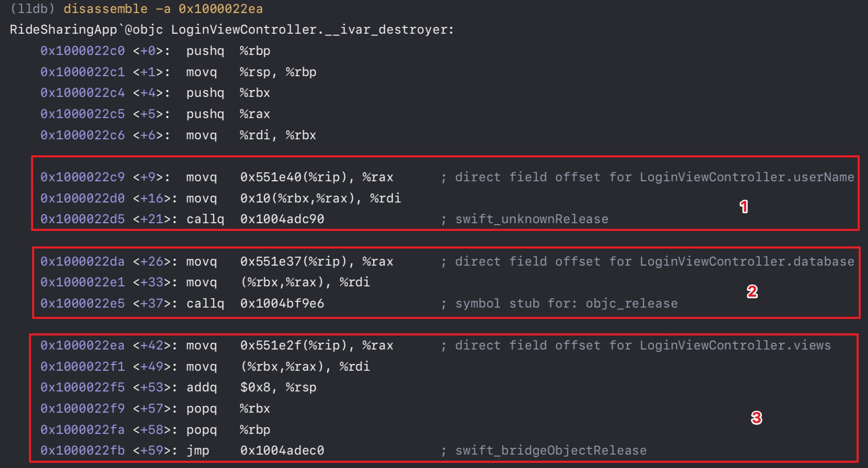Click the address 0x1000022da at offset +26

click(82, 261)
